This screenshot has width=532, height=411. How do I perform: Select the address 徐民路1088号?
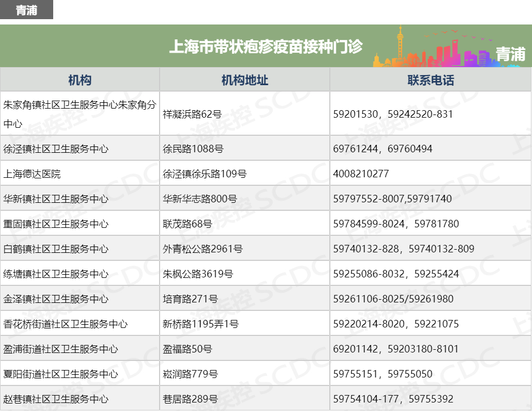coord(193,149)
